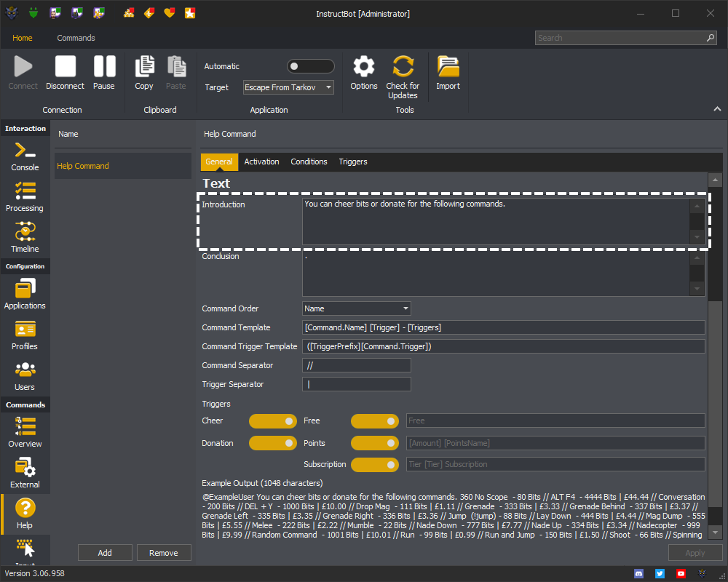The height and width of the screenshot is (582, 728).
Task: Edit the Command Trigger Template field
Action: [x=504, y=347]
